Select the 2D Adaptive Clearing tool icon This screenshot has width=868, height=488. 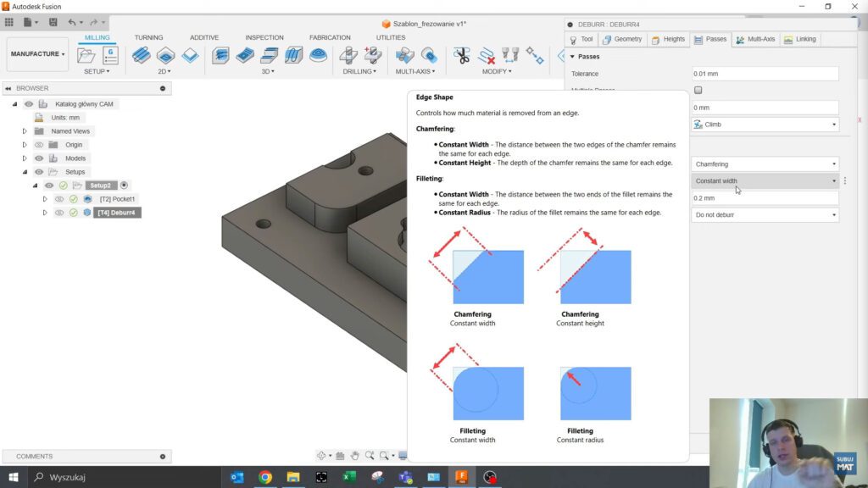tap(142, 56)
